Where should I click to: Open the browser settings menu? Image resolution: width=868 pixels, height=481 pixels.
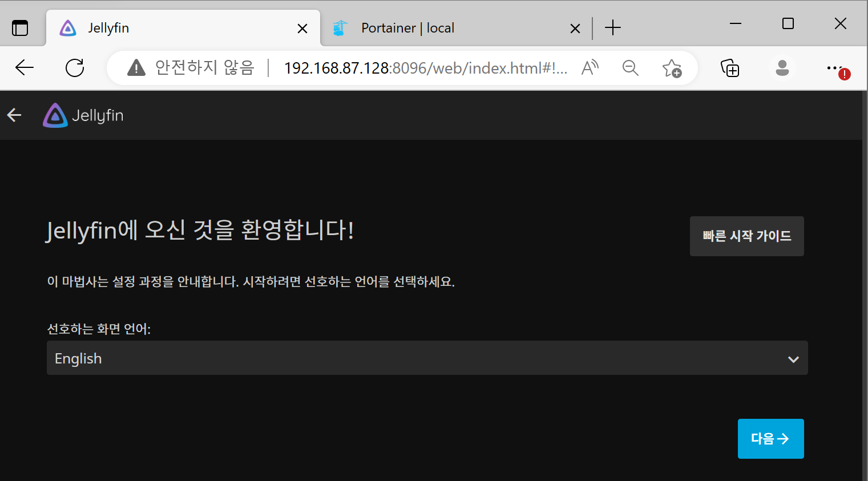coord(834,68)
